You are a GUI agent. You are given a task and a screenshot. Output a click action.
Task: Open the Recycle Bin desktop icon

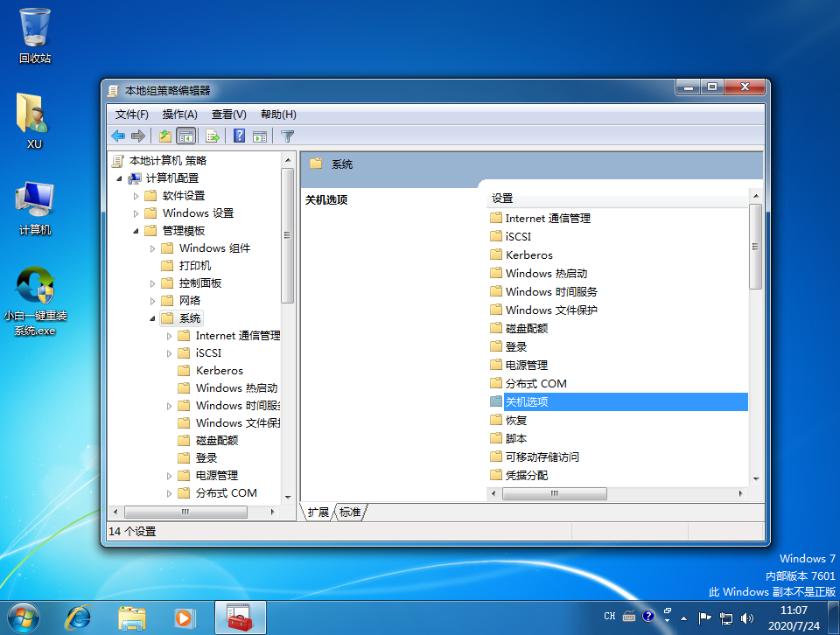tap(35, 36)
